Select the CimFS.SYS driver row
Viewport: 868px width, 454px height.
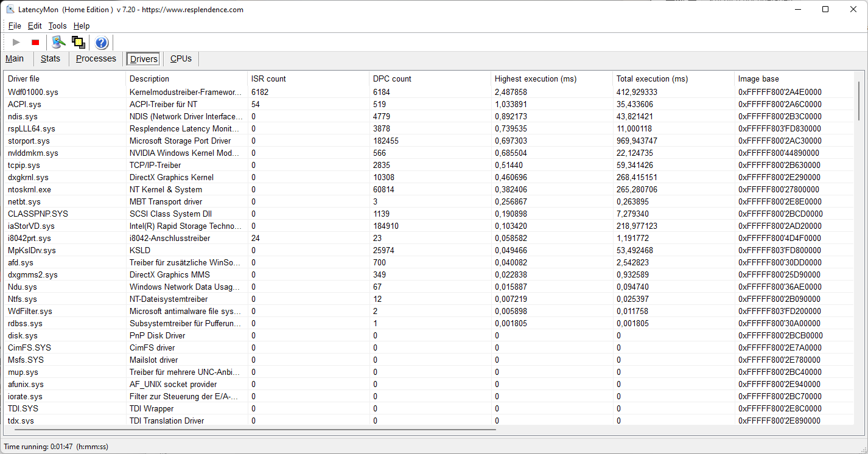click(x=429, y=347)
